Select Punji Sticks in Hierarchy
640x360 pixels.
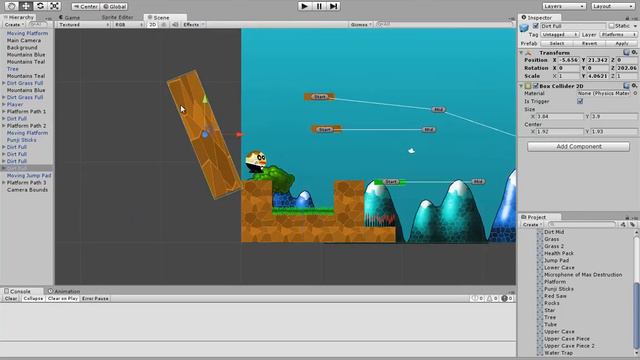21,140
